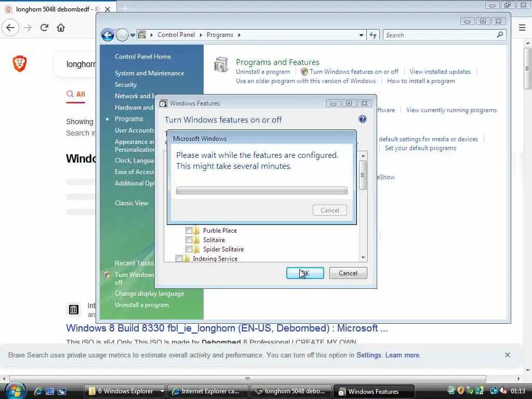This screenshot has height=399, width=532.
Task: Click OK in Windows Features dialog
Action: coord(305,273)
